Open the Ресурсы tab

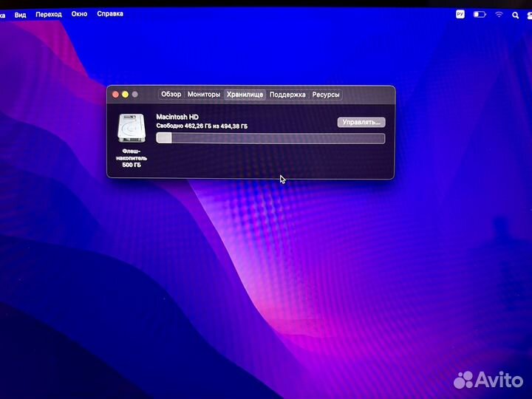click(326, 95)
